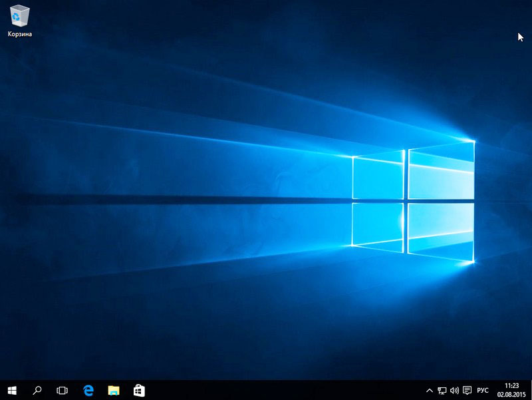This screenshot has height=400, width=532.
Task: Open the Windows Start menu
Action: [12, 391]
